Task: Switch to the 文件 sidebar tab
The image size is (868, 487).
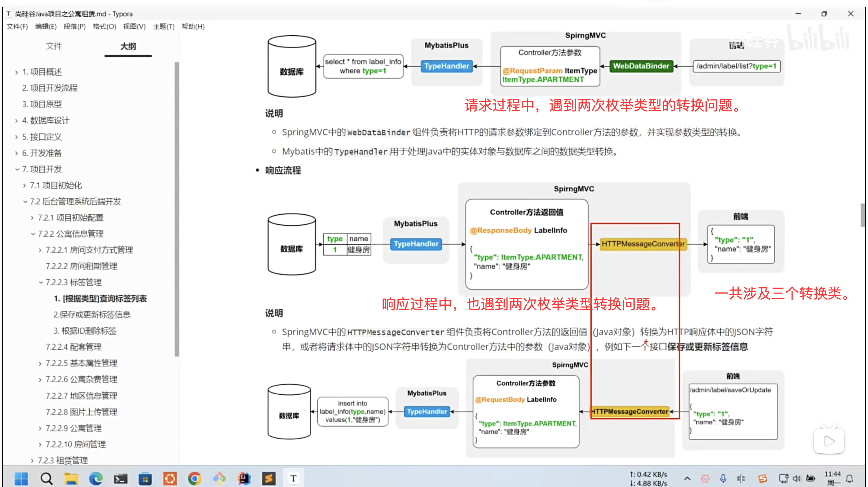Action: pyautogui.click(x=54, y=47)
